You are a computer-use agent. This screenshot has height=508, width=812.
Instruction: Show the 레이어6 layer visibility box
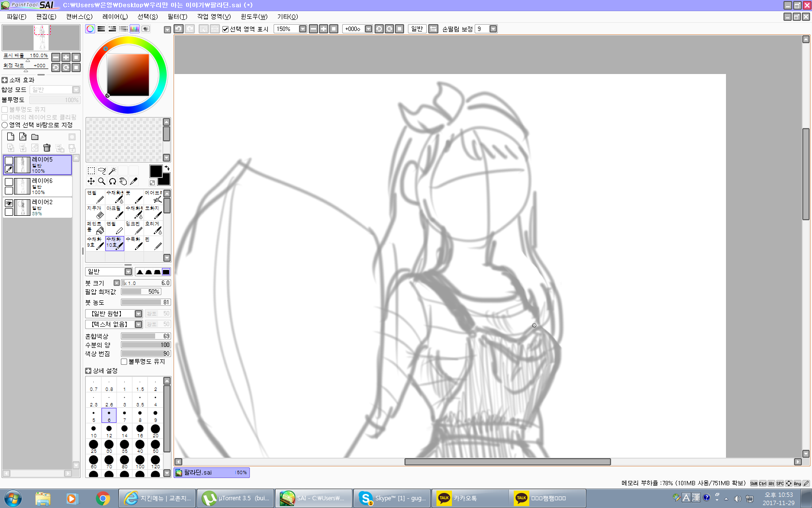[x=9, y=182]
